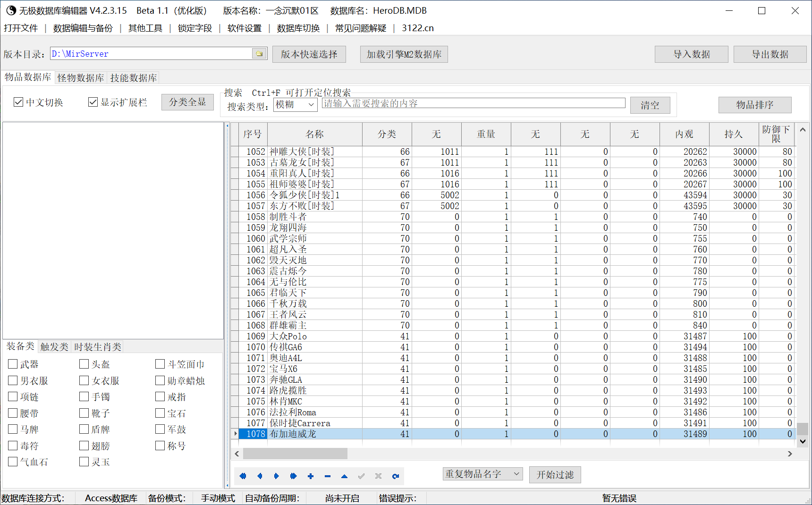Click the horizontal scrollbar right arrow

tap(790, 454)
